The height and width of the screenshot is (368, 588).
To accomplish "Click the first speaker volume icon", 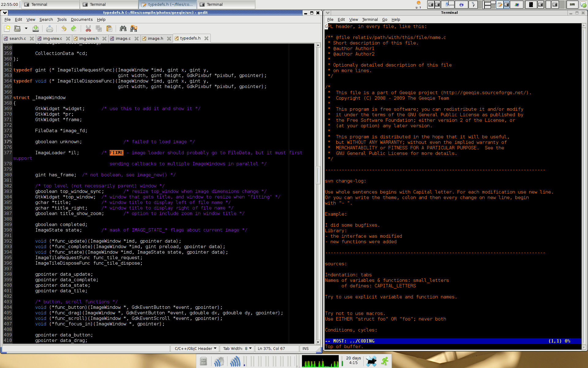I will pyautogui.click(x=219, y=361).
